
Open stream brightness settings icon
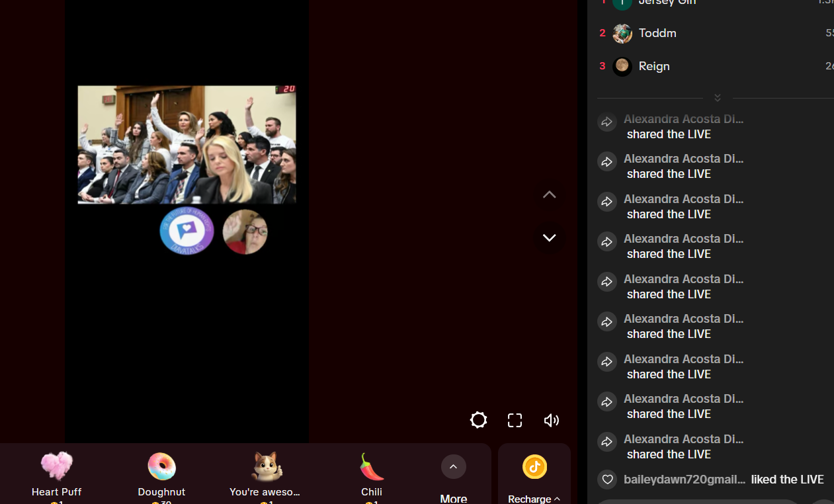pyautogui.click(x=478, y=420)
